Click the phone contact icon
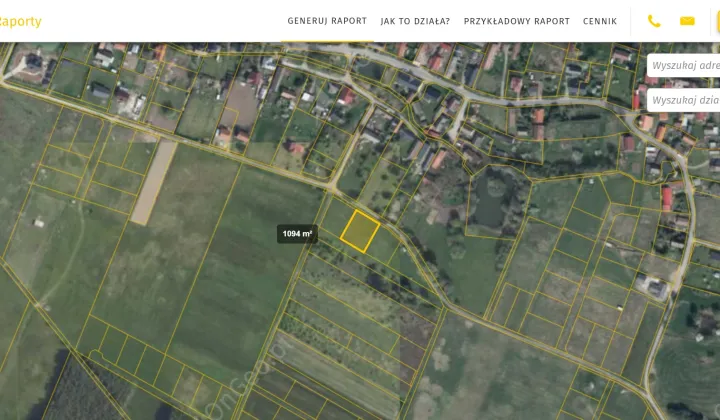Image resolution: width=720 pixels, height=420 pixels. [654, 21]
